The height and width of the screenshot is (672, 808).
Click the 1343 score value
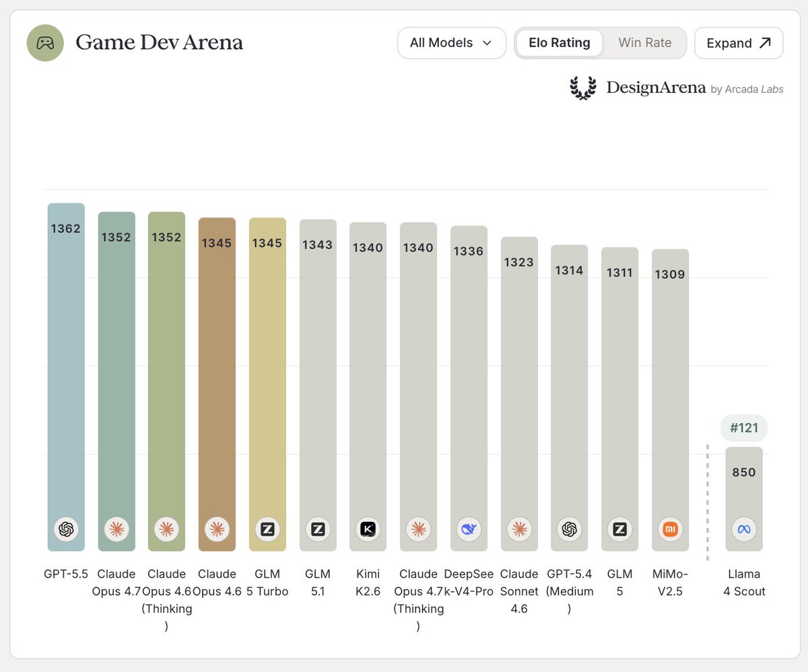(x=318, y=244)
